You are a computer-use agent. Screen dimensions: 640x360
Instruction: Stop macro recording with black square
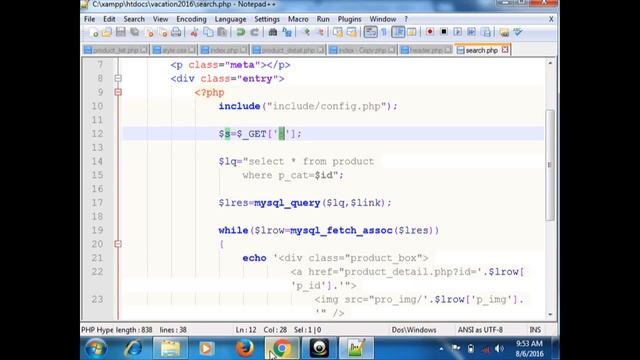coord(444,32)
